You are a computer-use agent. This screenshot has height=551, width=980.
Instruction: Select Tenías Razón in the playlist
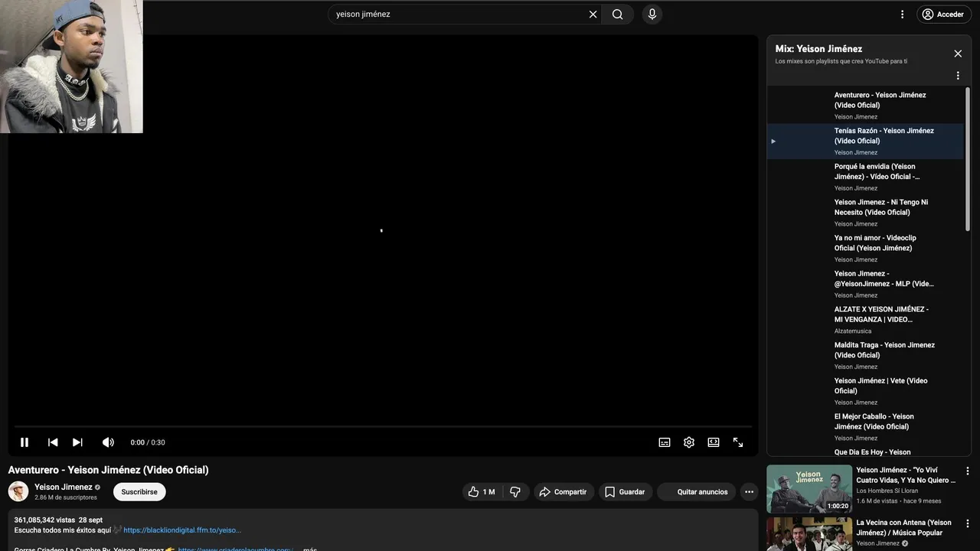coord(865,141)
